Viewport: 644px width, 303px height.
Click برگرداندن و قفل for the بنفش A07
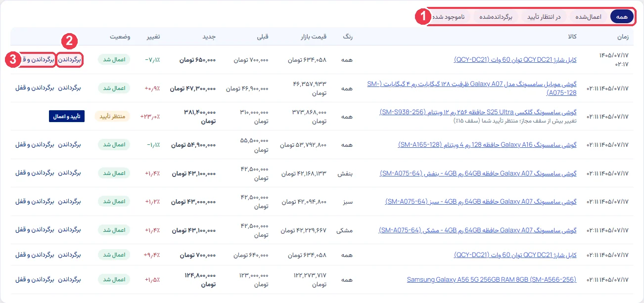35,173
